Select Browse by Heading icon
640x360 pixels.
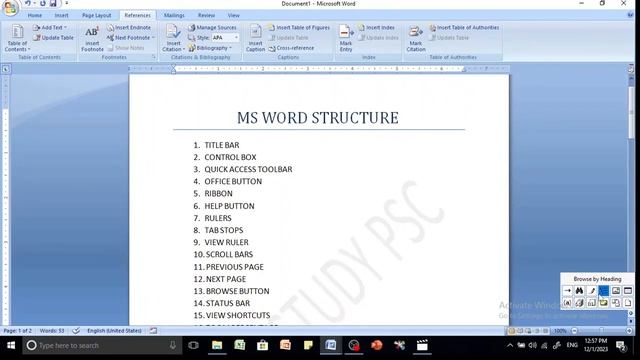point(604,291)
